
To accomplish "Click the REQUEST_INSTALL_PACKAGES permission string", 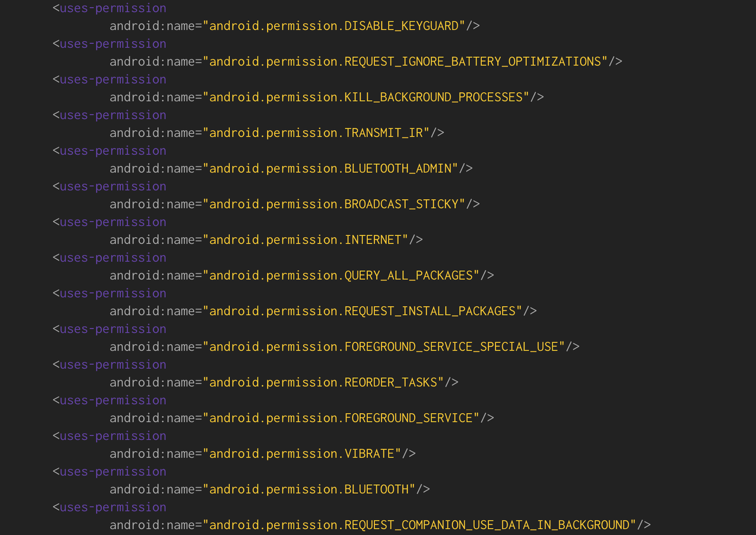I will [x=363, y=311].
